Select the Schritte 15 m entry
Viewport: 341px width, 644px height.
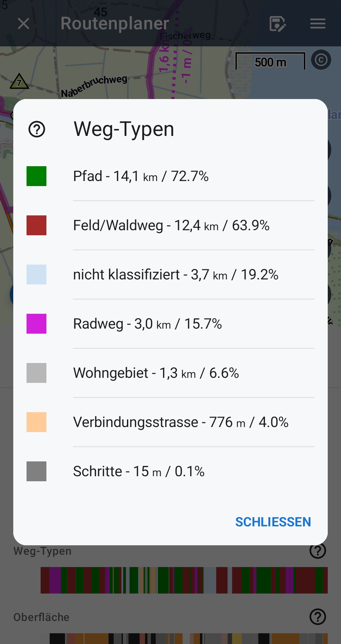point(139,471)
